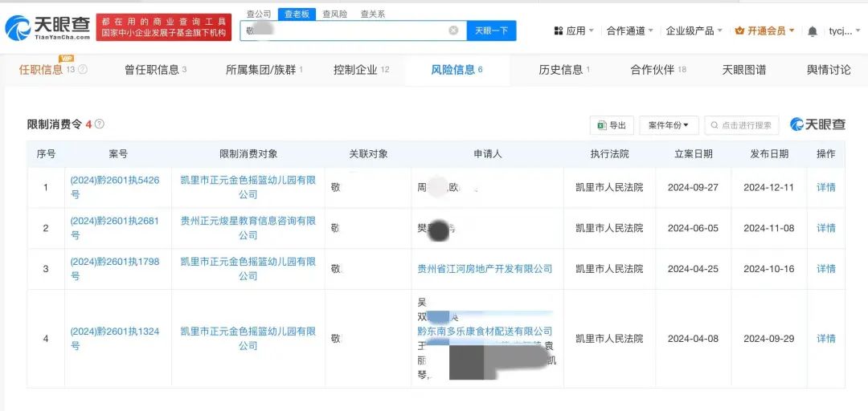Open the 所属集团/族群 tab
868x411 pixels.
264,70
